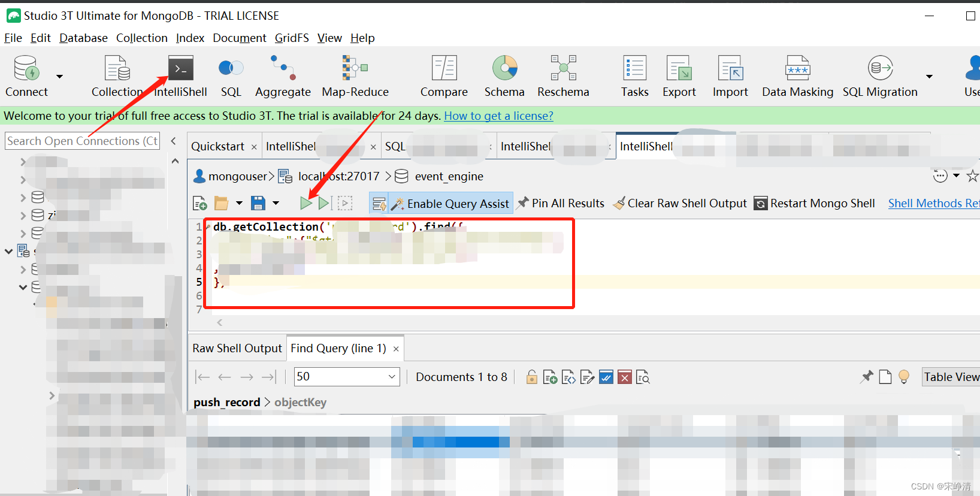
Task: Click Pin All Results
Action: point(561,203)
